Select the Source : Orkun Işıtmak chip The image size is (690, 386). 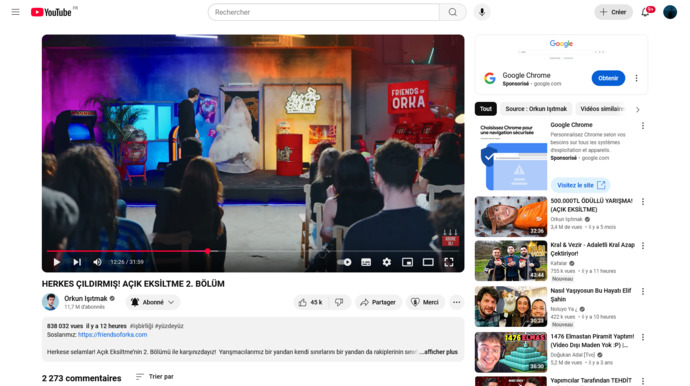[536, 109]
